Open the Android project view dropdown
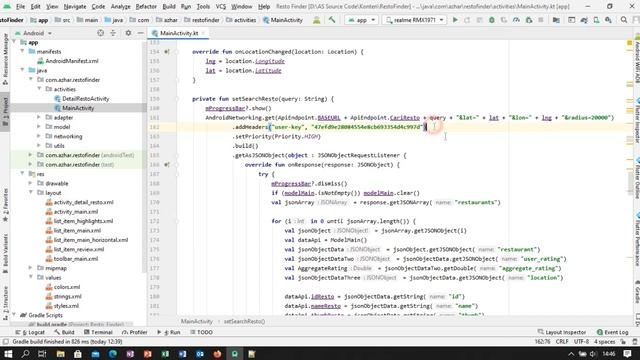 point(33,33)
